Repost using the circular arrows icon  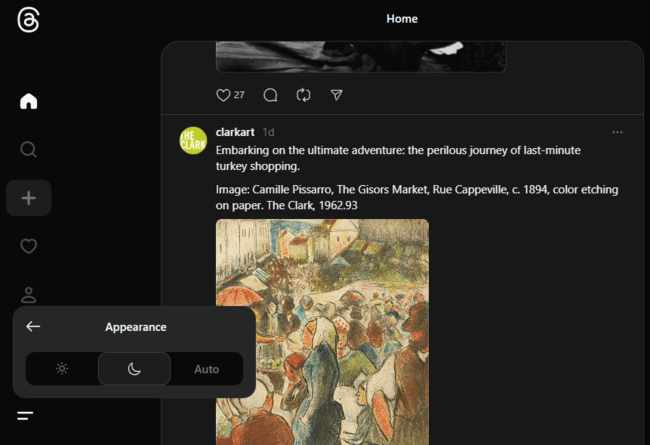303,95
